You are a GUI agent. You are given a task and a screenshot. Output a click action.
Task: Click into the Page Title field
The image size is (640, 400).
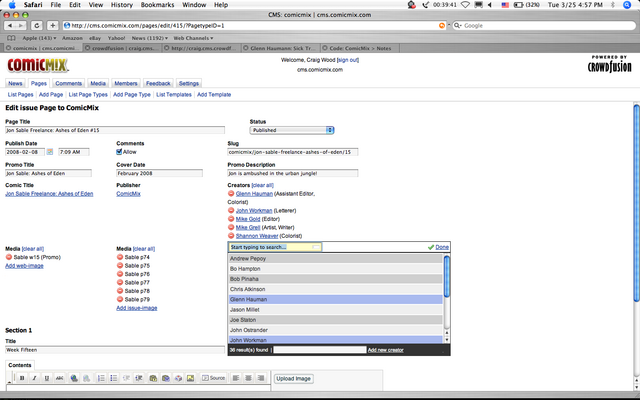(x=115, y=130)
